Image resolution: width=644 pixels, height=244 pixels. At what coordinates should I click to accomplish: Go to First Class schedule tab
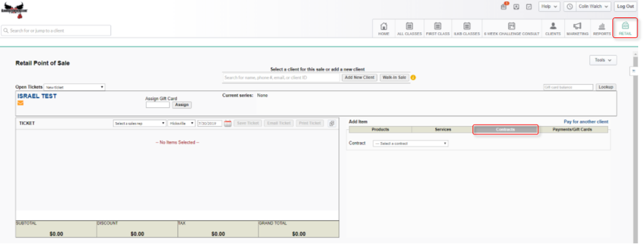point(438,29)
